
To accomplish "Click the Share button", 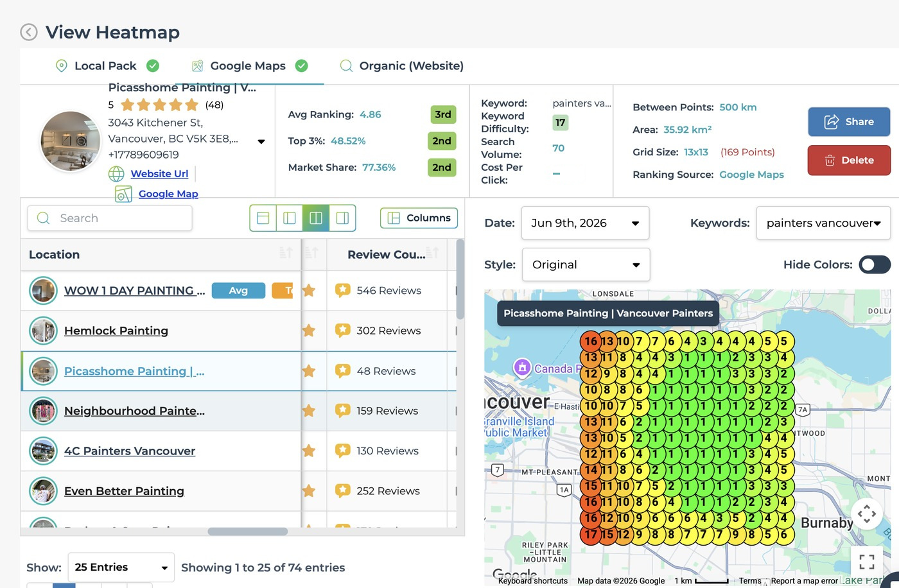I will tap(849, 122).
